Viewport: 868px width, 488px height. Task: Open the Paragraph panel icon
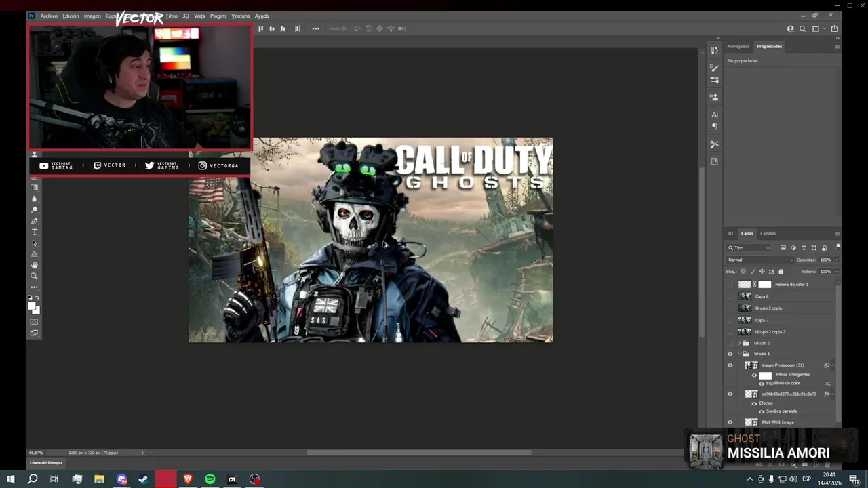(x=714, y=127)
